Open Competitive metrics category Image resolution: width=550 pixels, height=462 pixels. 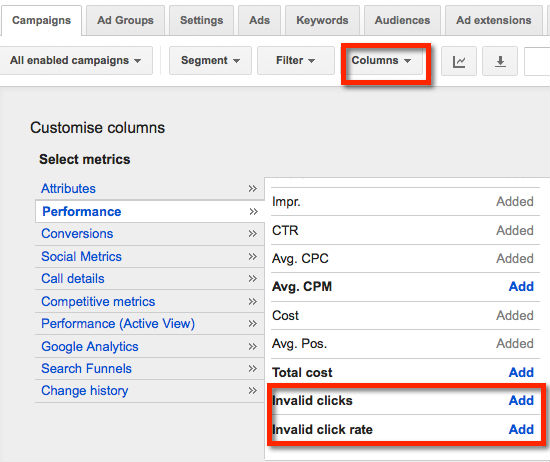98,301
